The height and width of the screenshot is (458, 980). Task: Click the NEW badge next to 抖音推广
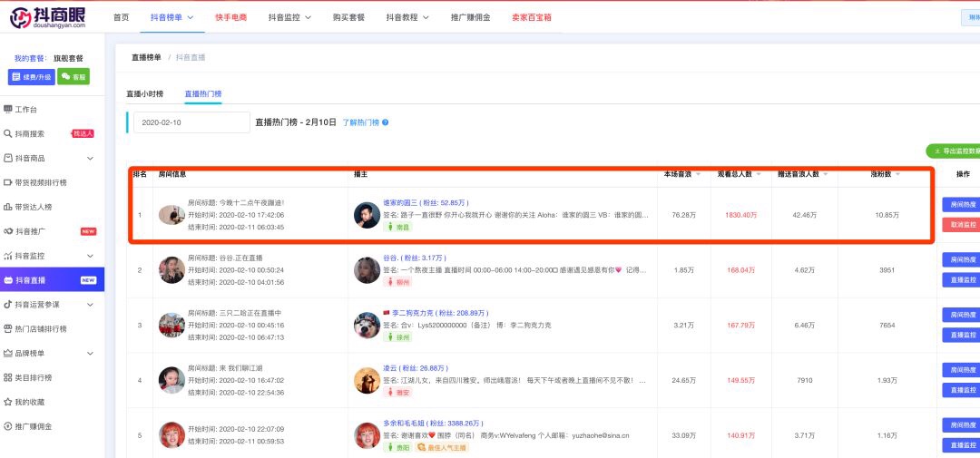point(88,231)
